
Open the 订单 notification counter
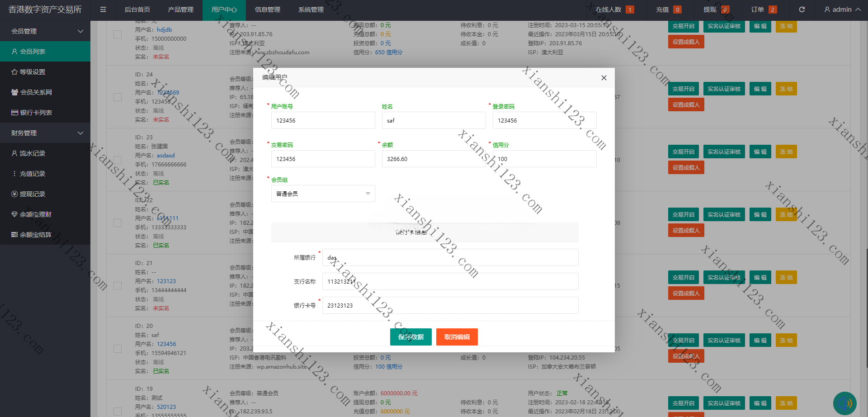click(764, 9)
